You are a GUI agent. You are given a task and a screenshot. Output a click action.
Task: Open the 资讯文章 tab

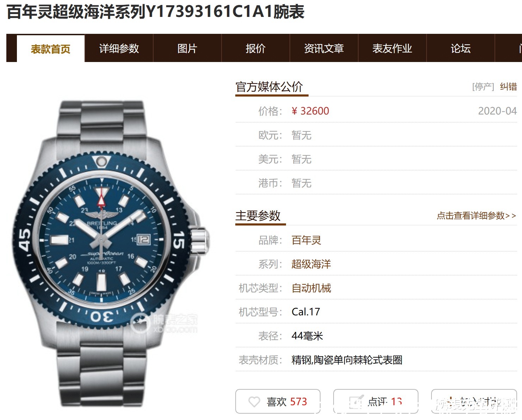(324, 48)
